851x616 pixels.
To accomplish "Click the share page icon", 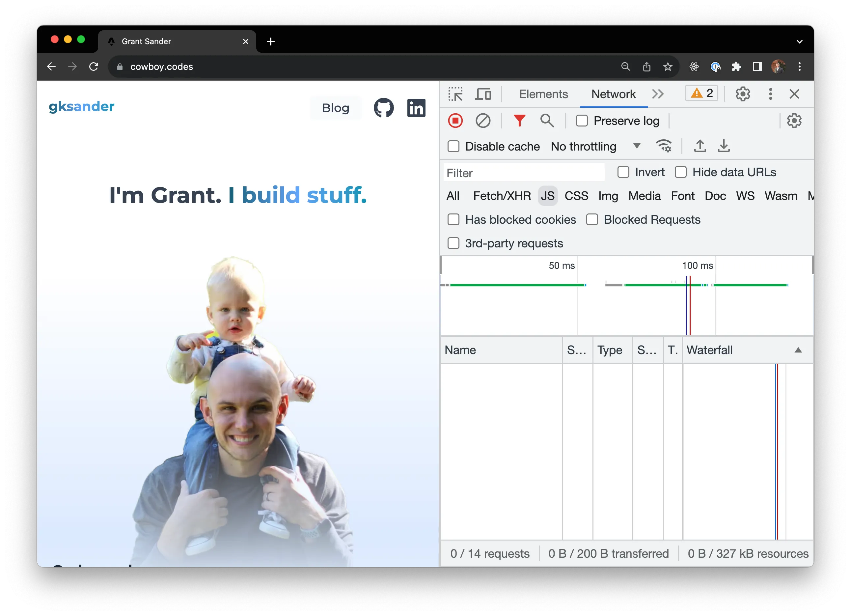I will click(x=646, y=67).
